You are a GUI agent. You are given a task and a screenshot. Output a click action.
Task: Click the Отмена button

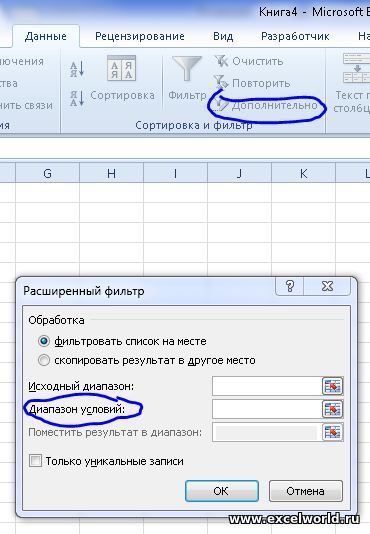point(305,491)
